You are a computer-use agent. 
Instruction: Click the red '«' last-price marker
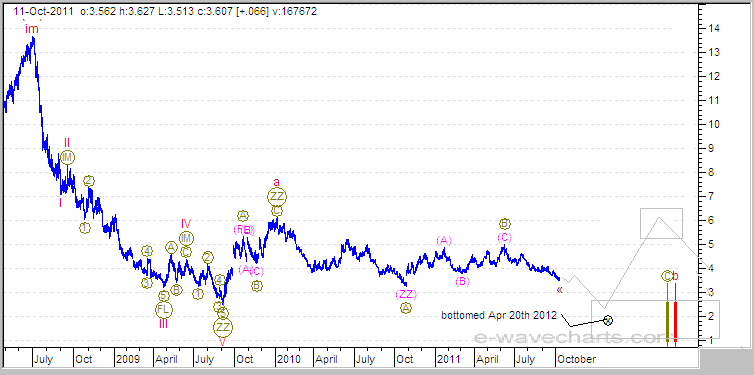pyautogui.click(x=559, y=289)
